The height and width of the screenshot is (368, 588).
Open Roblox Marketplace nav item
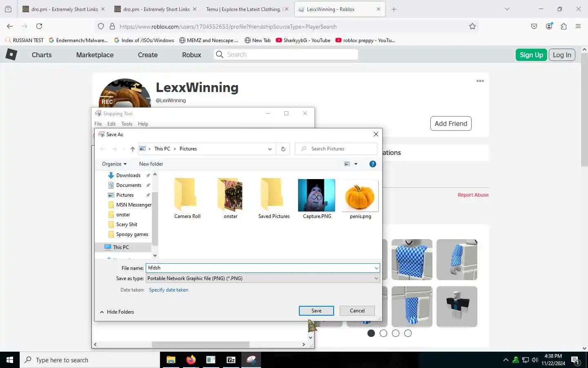[95, 55]
